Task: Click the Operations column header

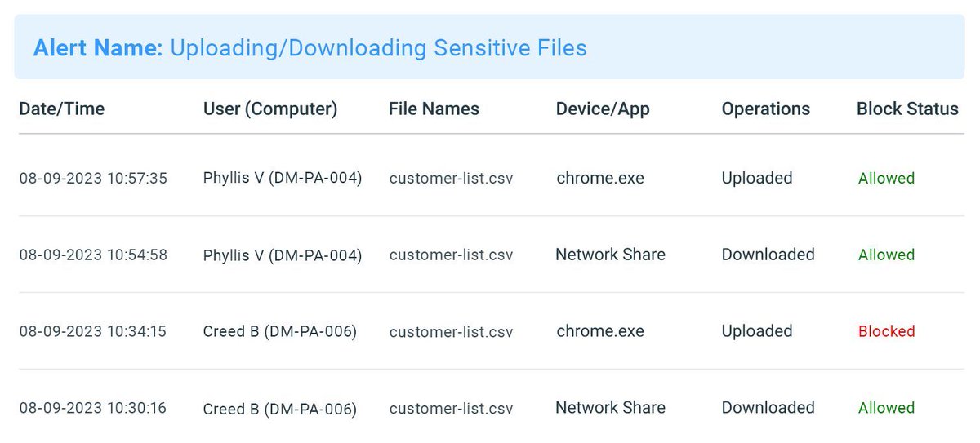Action: click(766, 109)
